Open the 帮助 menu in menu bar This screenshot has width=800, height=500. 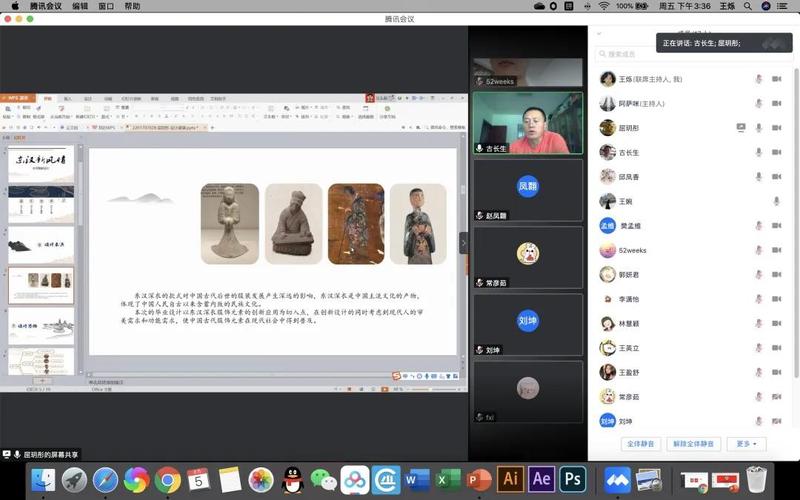click(x=132, y=6)
